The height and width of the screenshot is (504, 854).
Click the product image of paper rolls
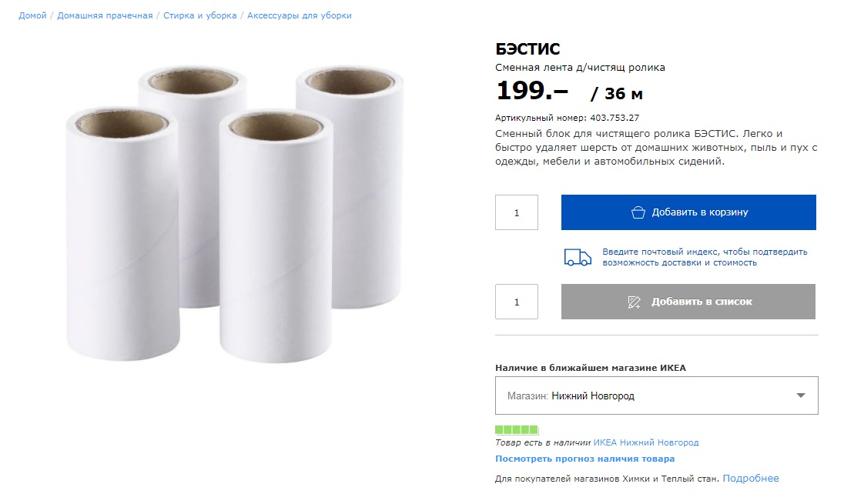pos(236,215)
